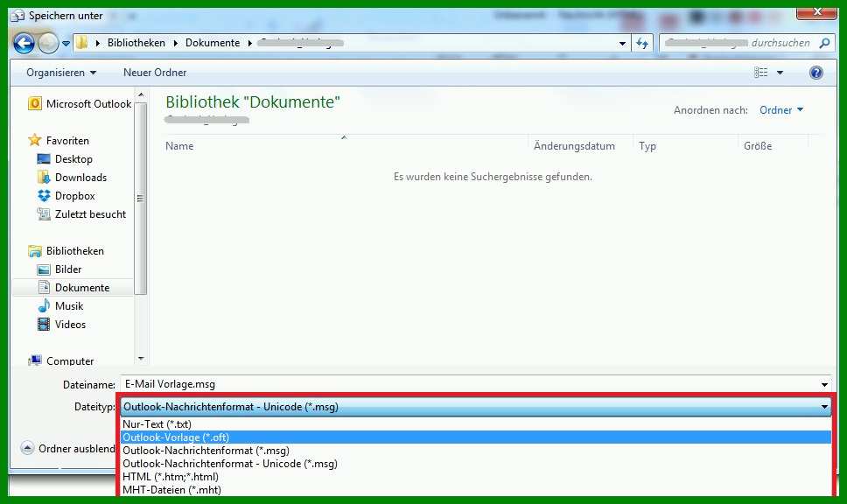Click the navigation pane scroll-down arrow
The width and height of the screenshot is (847, 504).
(x=141, y=358)
